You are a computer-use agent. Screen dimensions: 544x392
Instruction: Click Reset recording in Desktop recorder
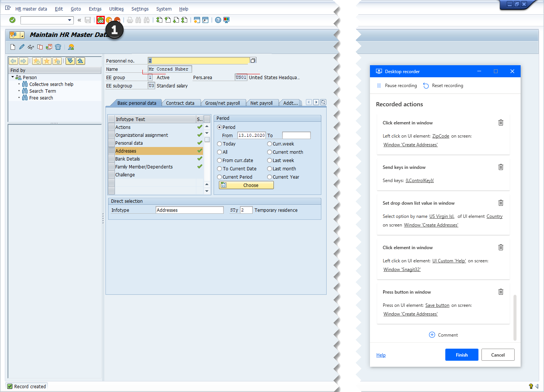[443, 86]
